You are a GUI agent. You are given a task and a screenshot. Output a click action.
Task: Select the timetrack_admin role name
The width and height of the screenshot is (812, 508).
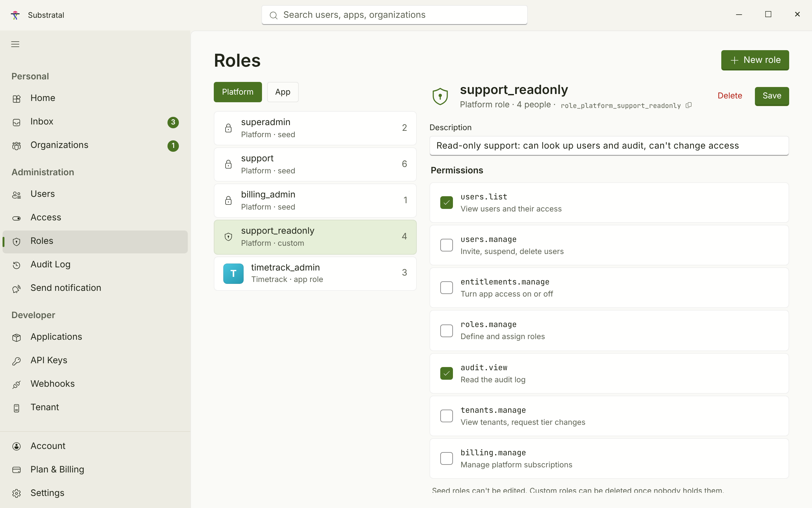[x=285, y=267]
